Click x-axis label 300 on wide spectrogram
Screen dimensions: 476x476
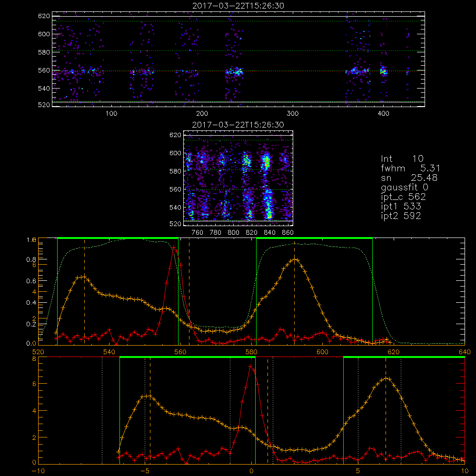pos(293,114)
